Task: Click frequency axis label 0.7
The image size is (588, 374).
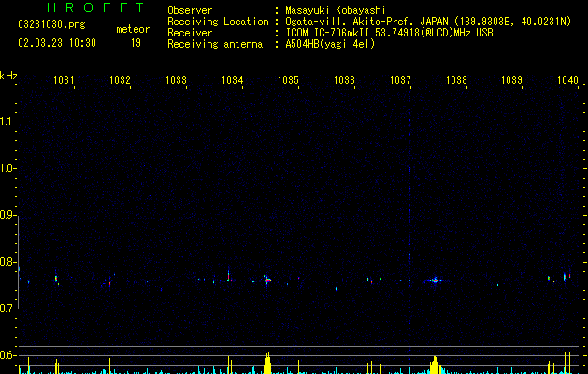Action: click(x=7, y=309)
